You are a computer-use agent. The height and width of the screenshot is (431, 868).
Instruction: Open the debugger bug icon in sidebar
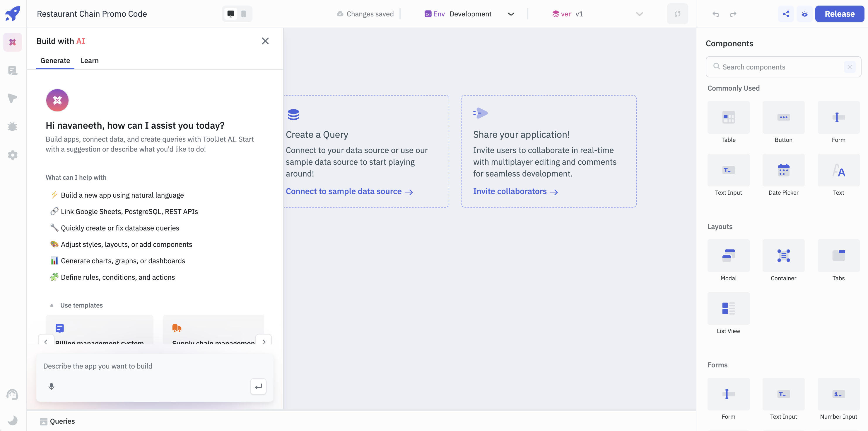(13, 126)
